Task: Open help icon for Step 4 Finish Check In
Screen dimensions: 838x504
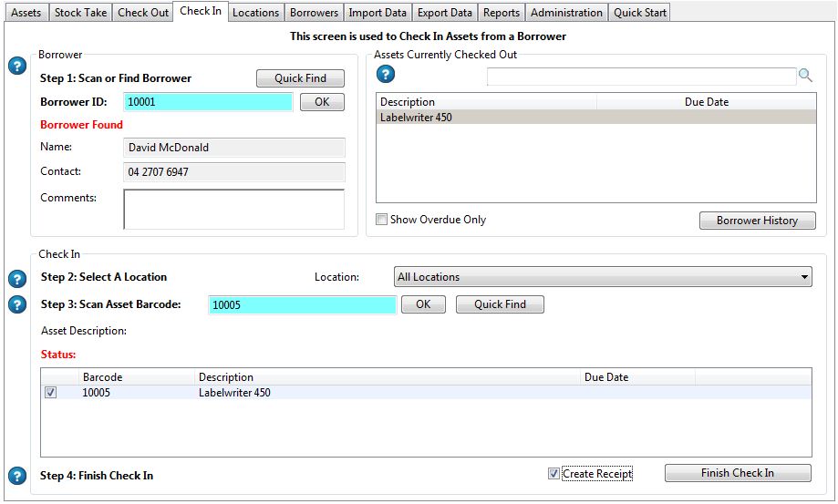Action: 16,476
